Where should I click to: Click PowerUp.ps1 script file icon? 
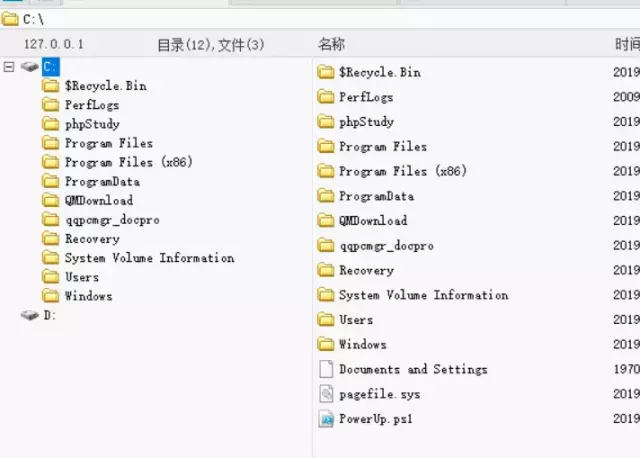pos(326,419)
